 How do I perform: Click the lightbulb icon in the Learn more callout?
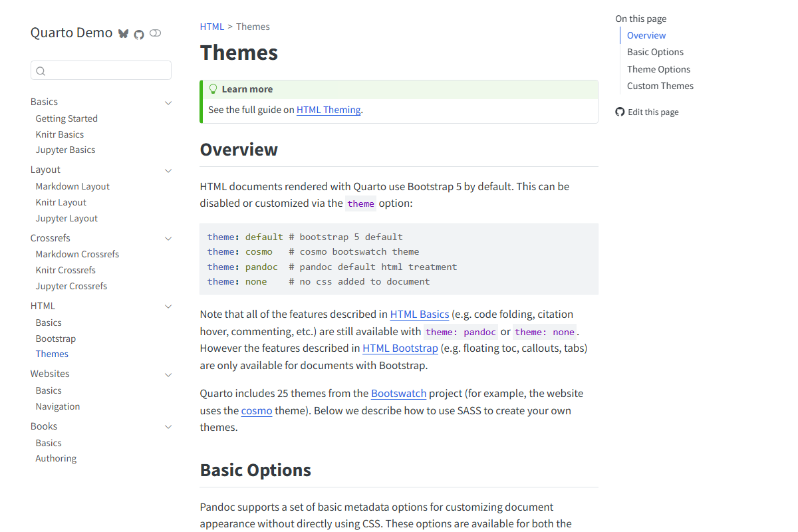click(x=213, y=88)
